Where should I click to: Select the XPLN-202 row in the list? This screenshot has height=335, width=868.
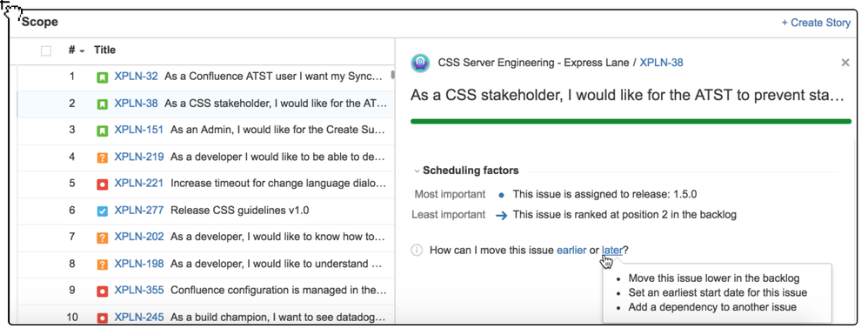205,237
